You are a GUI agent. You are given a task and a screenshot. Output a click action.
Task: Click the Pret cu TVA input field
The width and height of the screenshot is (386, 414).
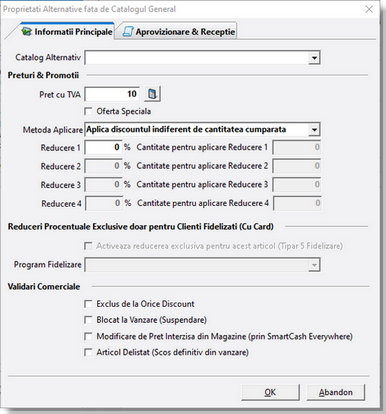112,94
